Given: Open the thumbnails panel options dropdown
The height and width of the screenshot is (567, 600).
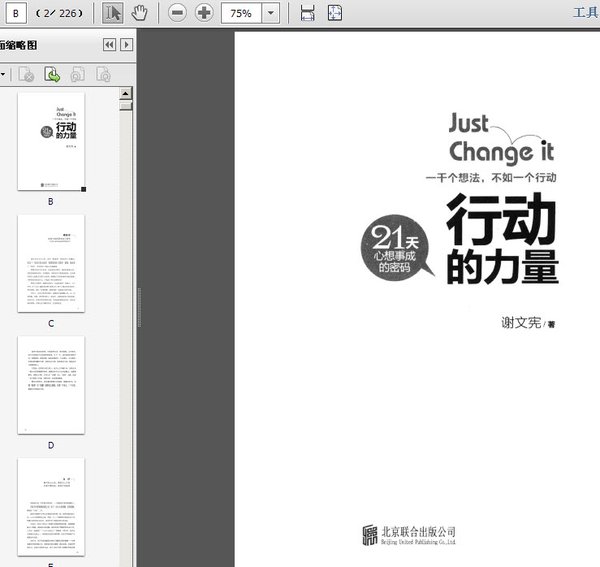Looking at the screenshot, I should (4, 74).
